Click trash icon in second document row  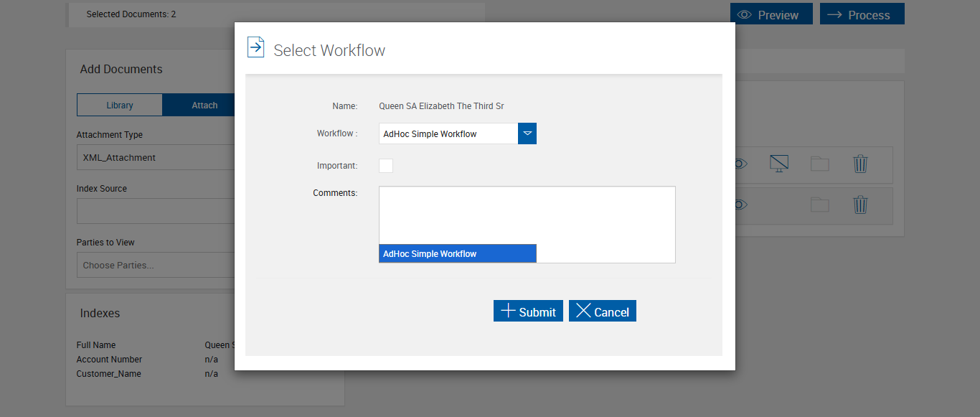pos(860,205)
